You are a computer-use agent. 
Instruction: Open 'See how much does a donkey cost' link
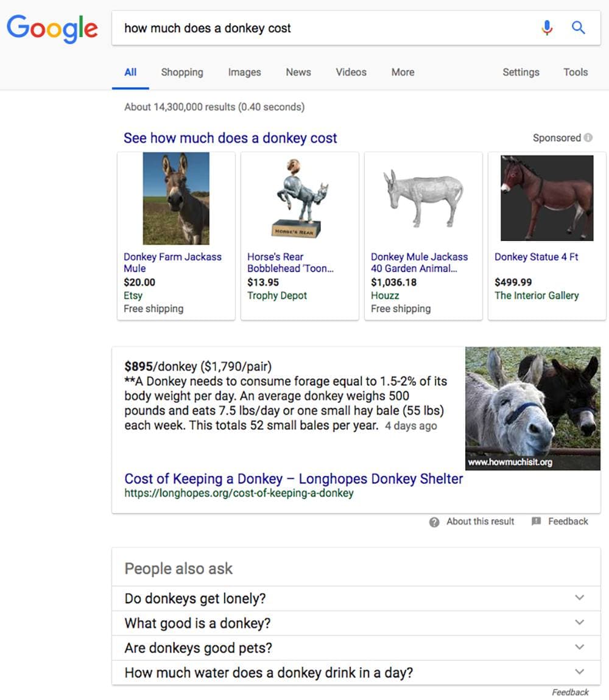(x=230, y=138)
